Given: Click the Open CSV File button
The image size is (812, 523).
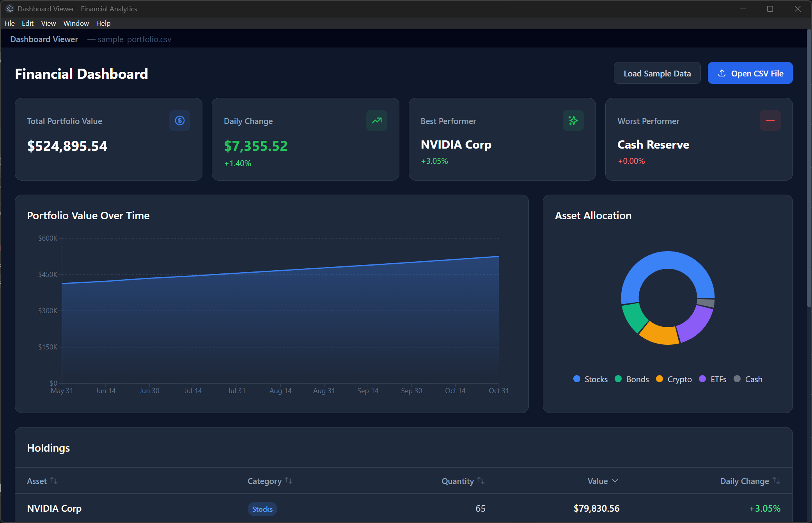Looking at the screenshot, I should 750,73.
